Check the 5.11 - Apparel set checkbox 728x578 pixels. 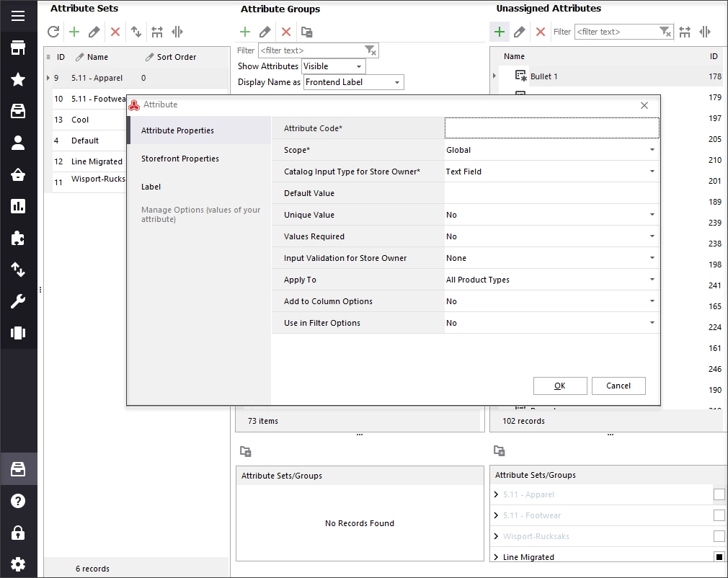[719, 494]
